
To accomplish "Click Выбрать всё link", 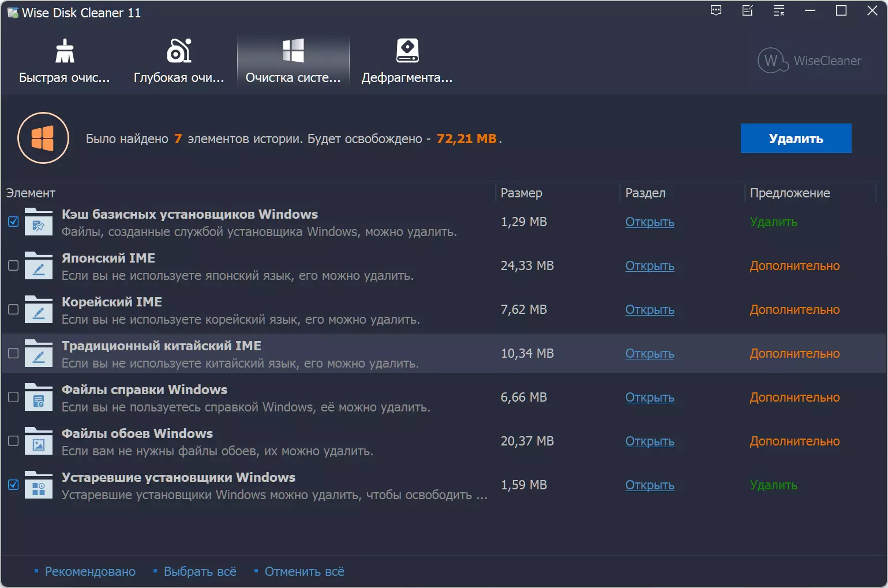I will (200, 571).
